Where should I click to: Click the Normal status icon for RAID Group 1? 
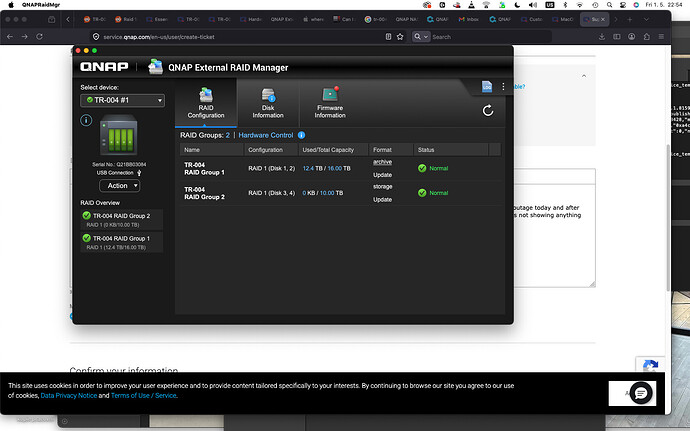click(422, 168)
